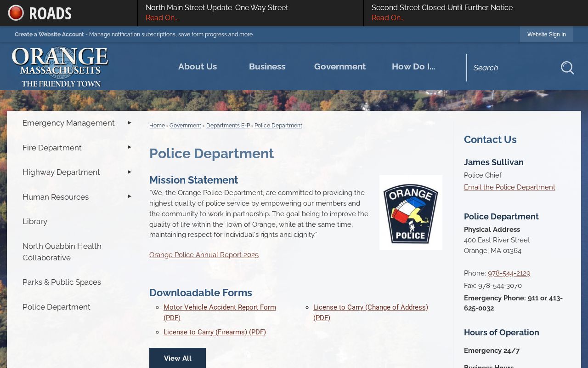
Task: Expand the Human Resources submenu arrow
Action: click(x=130, y=196)
